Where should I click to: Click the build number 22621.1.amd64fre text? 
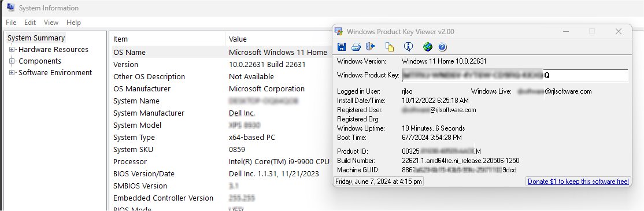(x=460, y=161)
